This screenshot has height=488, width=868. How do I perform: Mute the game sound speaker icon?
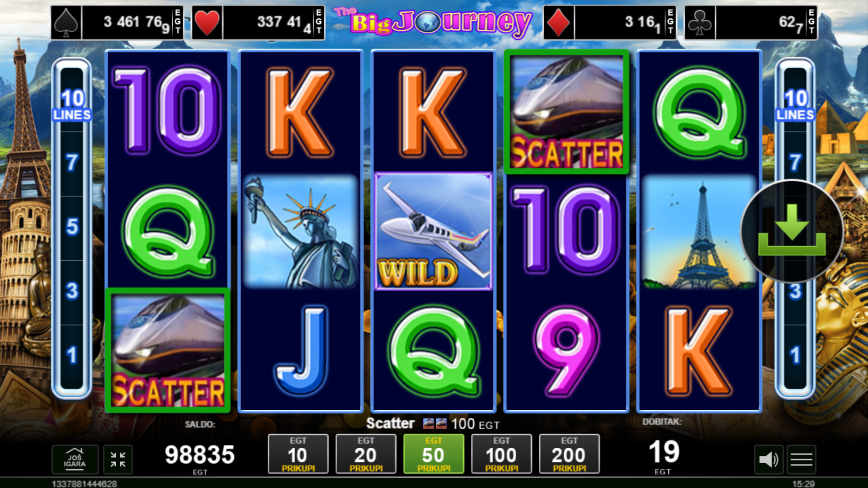[x=769, y=460]
